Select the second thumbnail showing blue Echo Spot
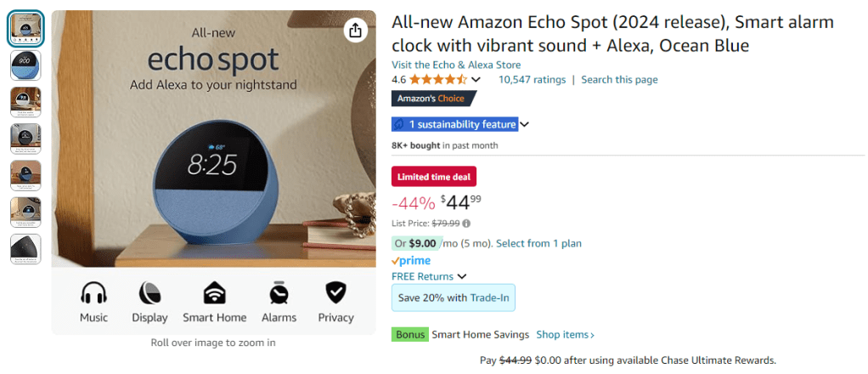 point(25,65)
